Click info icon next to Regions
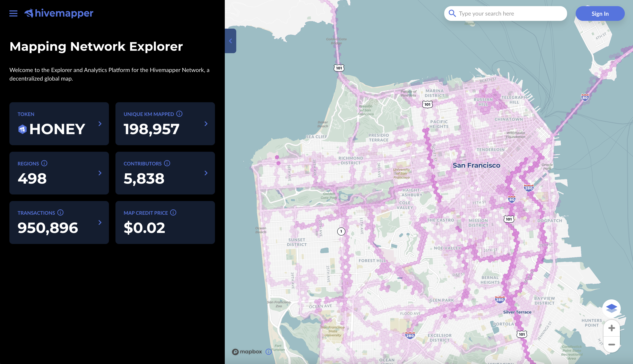 coord(44,163)
